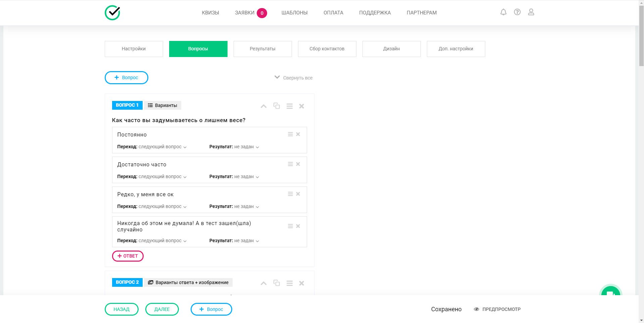Open the help question mark icon

(517, 12)
